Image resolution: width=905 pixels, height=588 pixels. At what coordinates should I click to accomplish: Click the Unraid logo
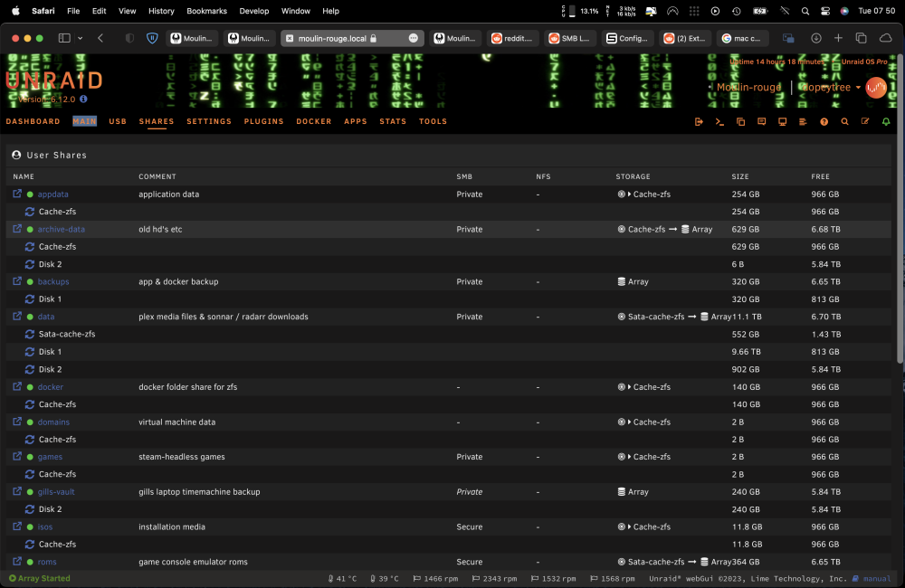[54, 81]
